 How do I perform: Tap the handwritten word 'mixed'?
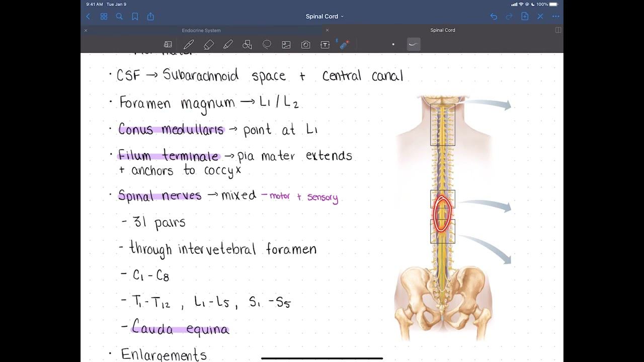pyautogui.click(x=239, y=195)
